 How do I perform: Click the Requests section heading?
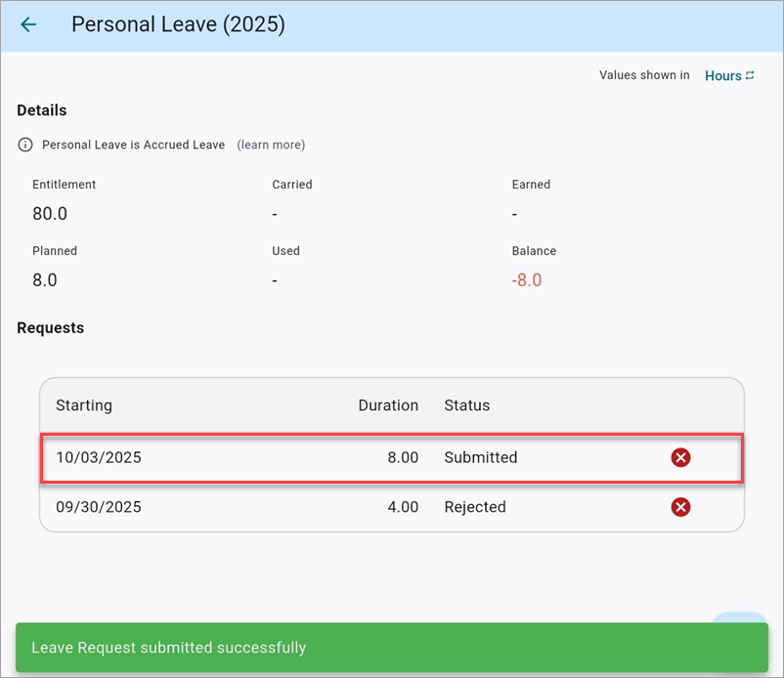(51, 328)
